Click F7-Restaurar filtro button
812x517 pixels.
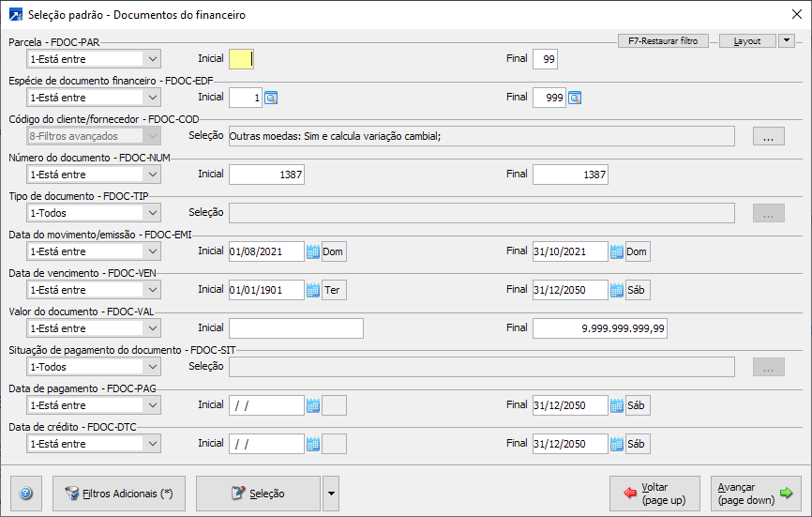[x=663, y=41]
